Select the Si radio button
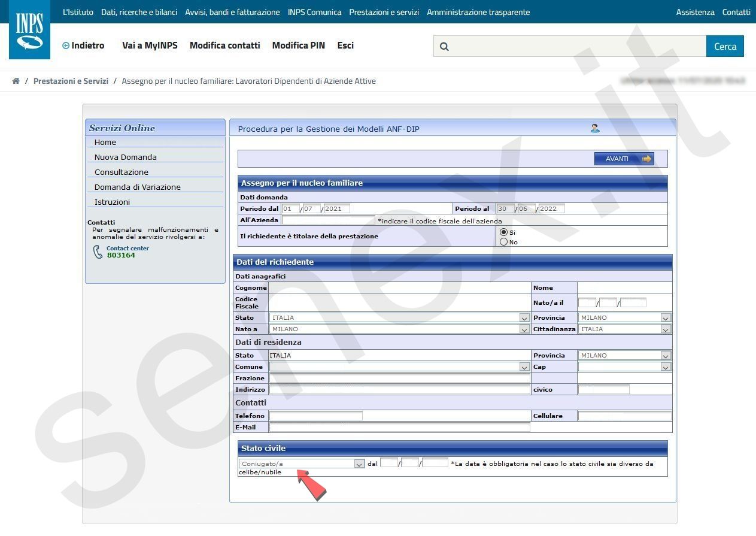The image size is (756, 536). point(503,232)
